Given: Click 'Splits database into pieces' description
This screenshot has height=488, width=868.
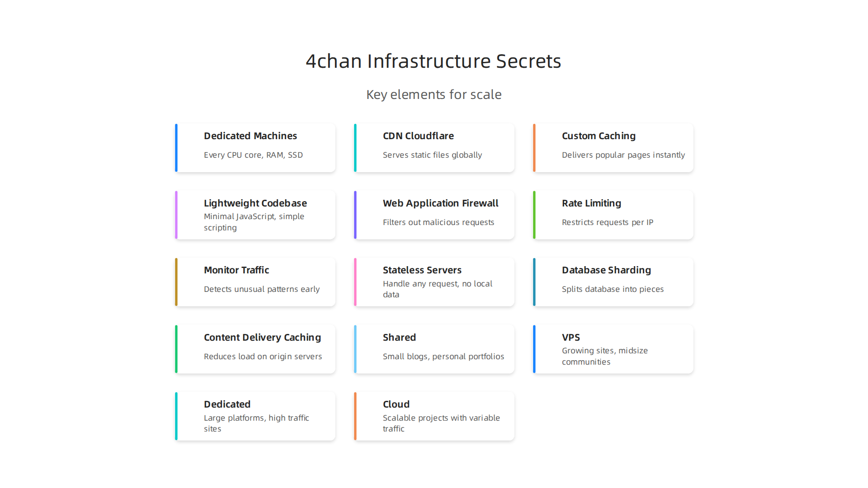Looking at the screenshot, I should 613,289.
